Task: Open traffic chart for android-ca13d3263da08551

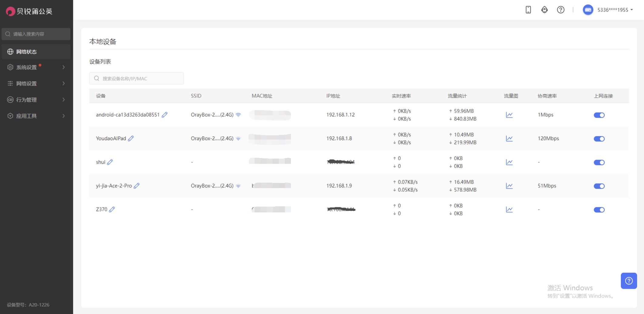Action: tap(509, 115)
